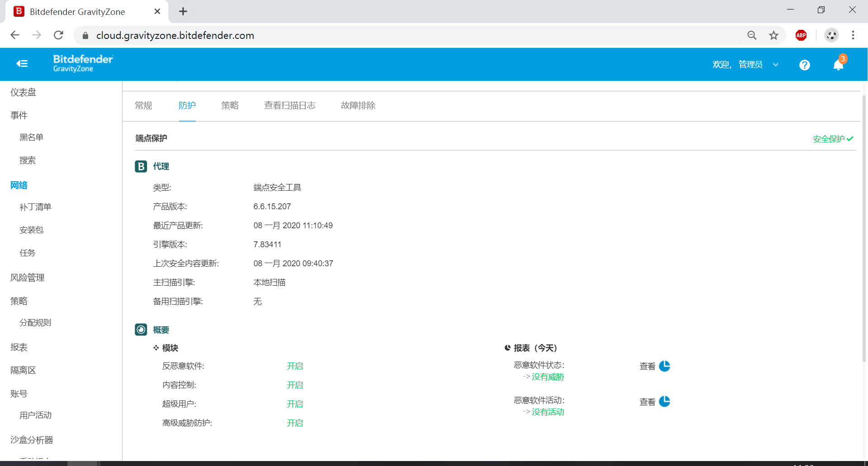Open the 恶意软件状态 report pie chart icon

[x=665, y=366]
